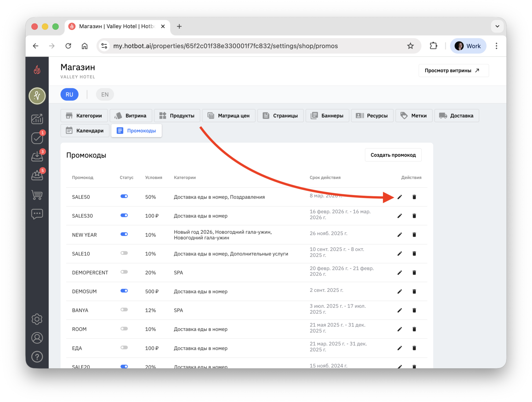Image resolution: width=532 pixels, height=402 pixels.
Task: Switch to the Матрица цен tab
Action: (229, 115)
